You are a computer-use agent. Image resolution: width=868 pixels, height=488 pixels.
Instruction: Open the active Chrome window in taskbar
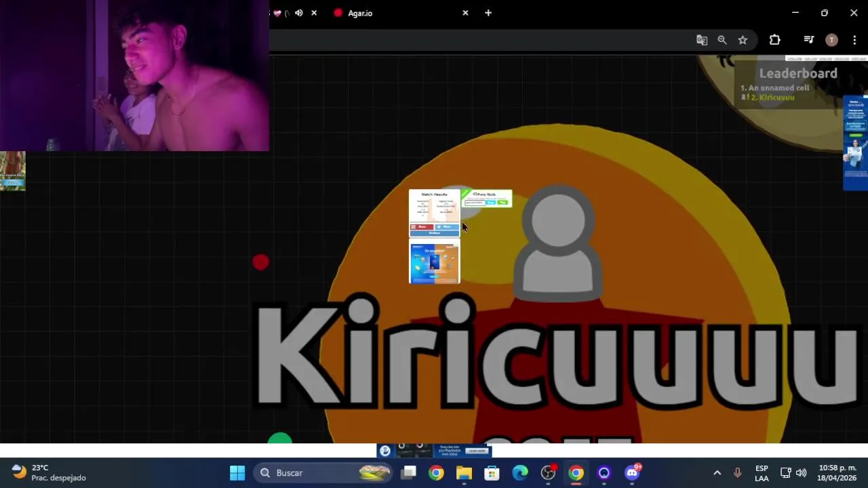tap(576, 473)
